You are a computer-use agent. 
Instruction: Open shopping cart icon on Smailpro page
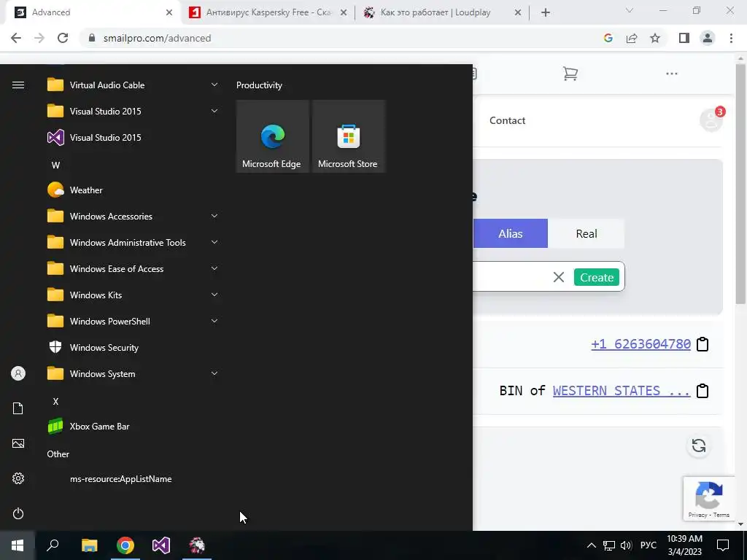570,74
